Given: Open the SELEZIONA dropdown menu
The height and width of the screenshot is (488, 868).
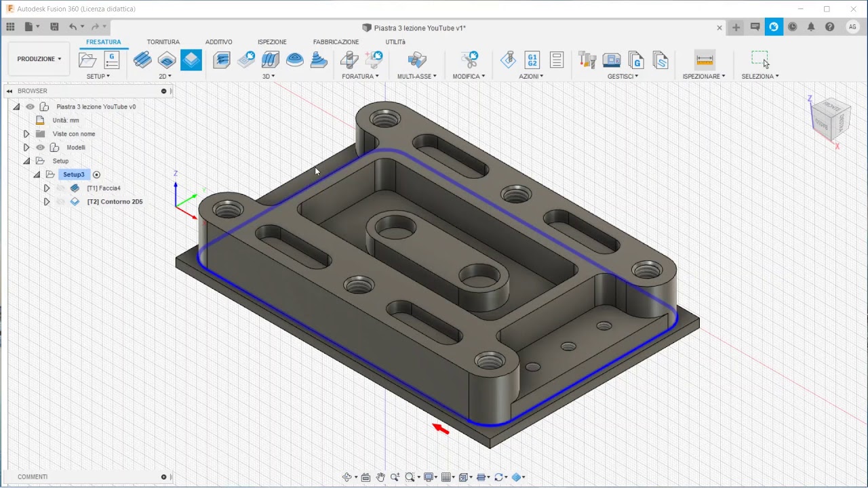Looking at the screenshot, I should click(760, 76).
